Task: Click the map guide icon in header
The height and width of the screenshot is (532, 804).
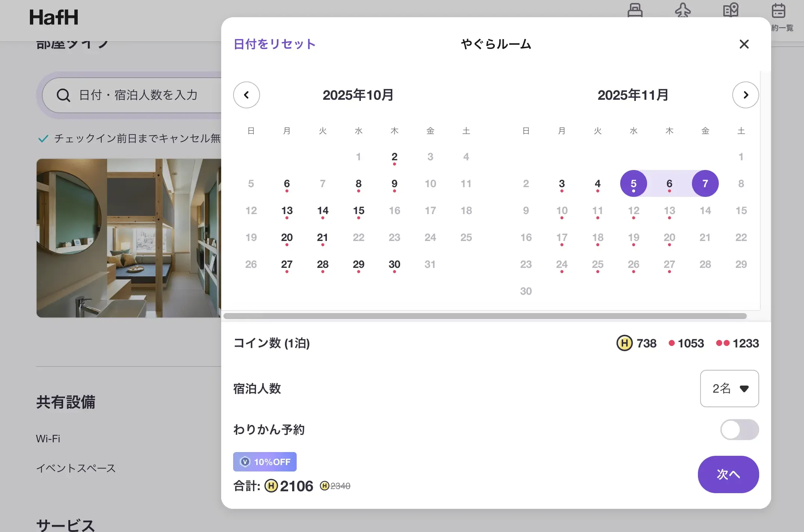Action: pyautogui.click(x=730, y=10)
